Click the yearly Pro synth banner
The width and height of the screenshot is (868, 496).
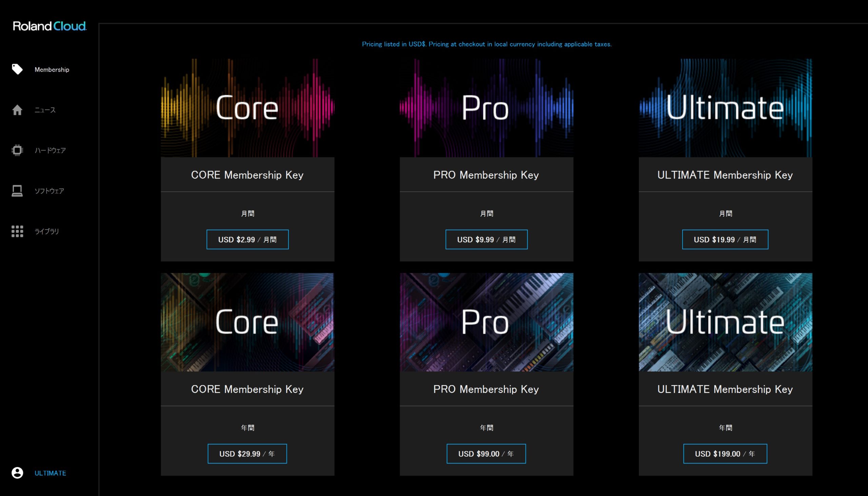(x=487, y=322)
